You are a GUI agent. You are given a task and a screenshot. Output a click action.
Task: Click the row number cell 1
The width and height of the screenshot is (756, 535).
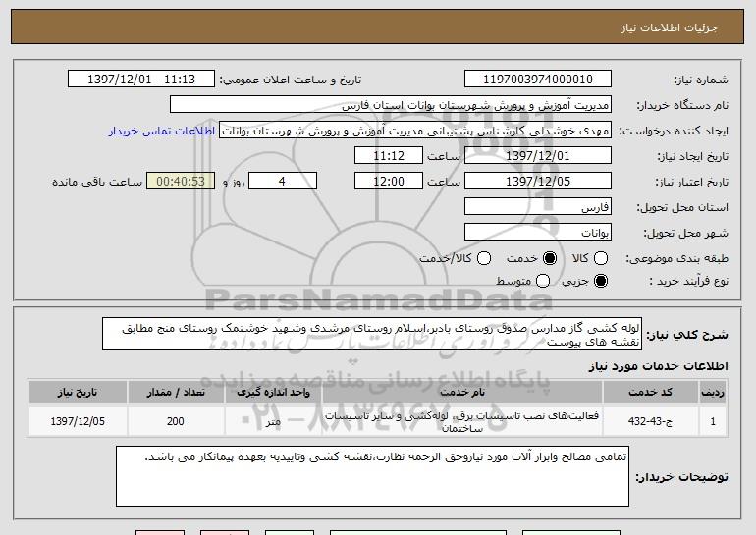click(713, 421)
